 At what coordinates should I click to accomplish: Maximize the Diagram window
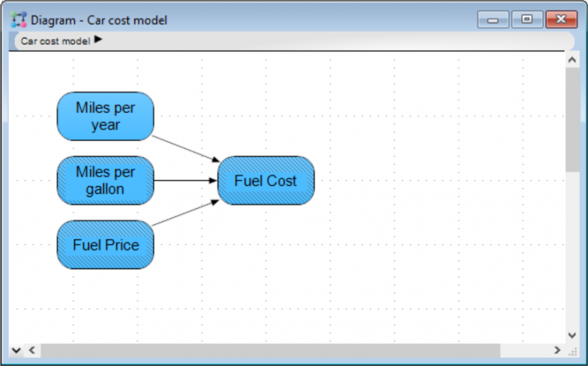527,20
